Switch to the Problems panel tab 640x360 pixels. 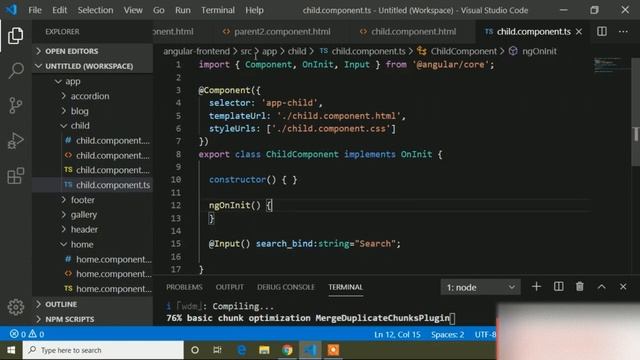pos(184,287)
